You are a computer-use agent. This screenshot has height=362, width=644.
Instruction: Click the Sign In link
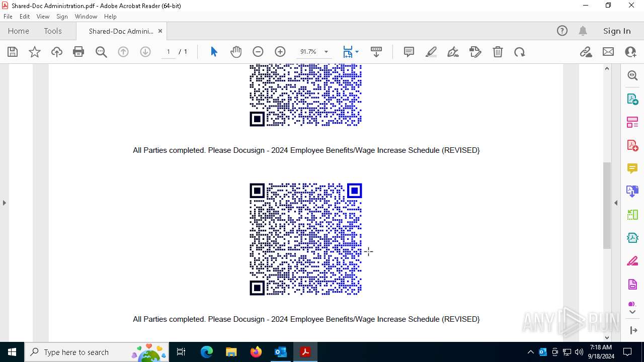(617, 31)
